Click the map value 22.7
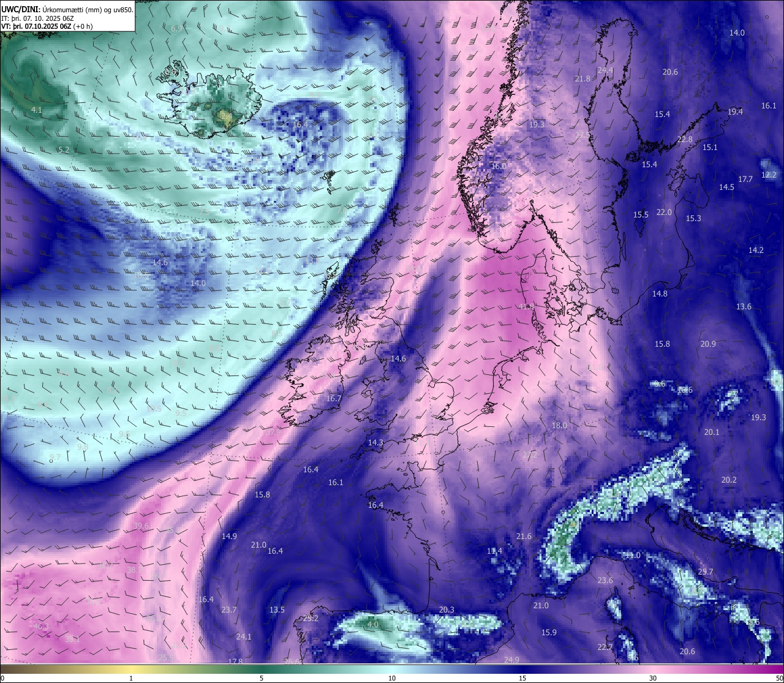Screen dimensions: 784x683 click(605, 647)
